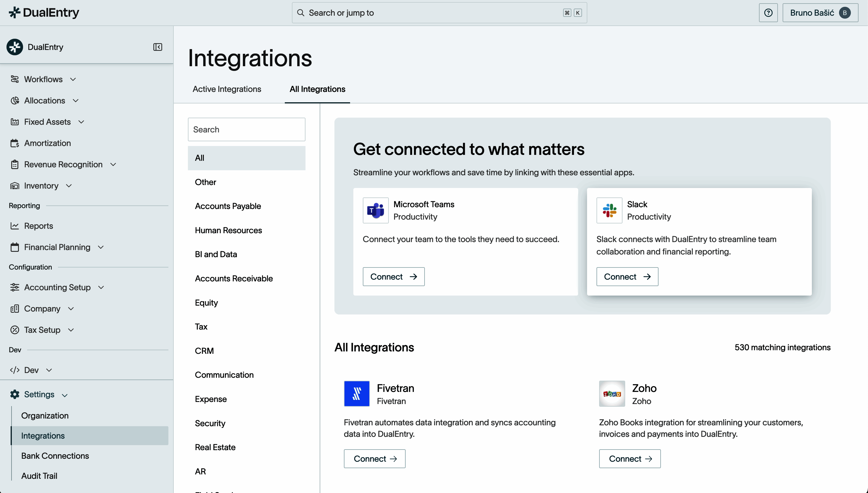
Task: Click the Slack logo icon
Action: tap(609, 210)
